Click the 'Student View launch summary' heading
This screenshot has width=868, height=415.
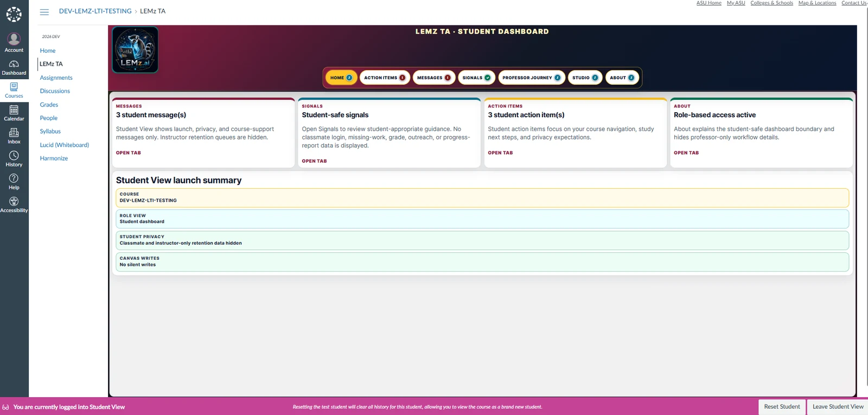point(178,180)
